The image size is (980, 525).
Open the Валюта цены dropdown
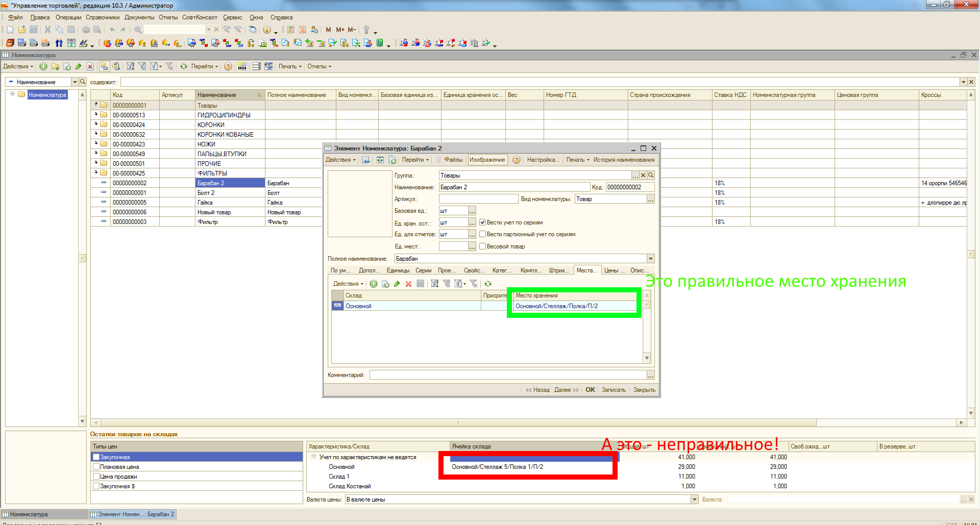click(x=695, y=499)
